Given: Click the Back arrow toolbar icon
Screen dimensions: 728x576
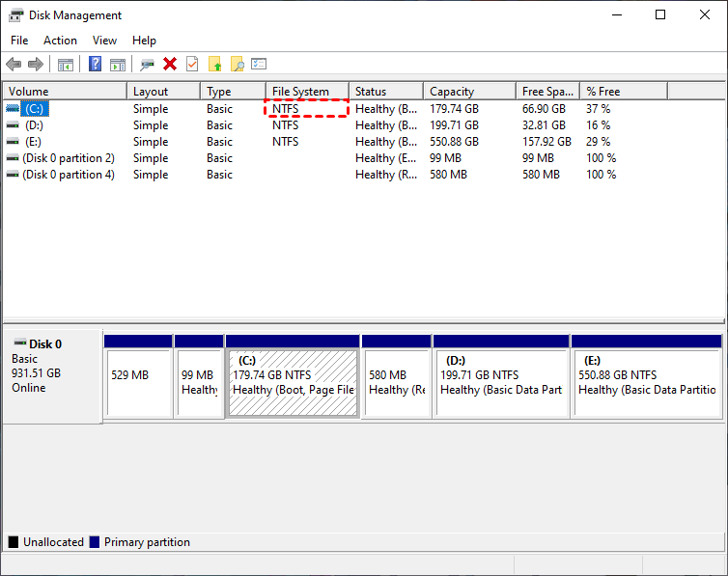Looking at the screenshot, I should pos(14,64).
